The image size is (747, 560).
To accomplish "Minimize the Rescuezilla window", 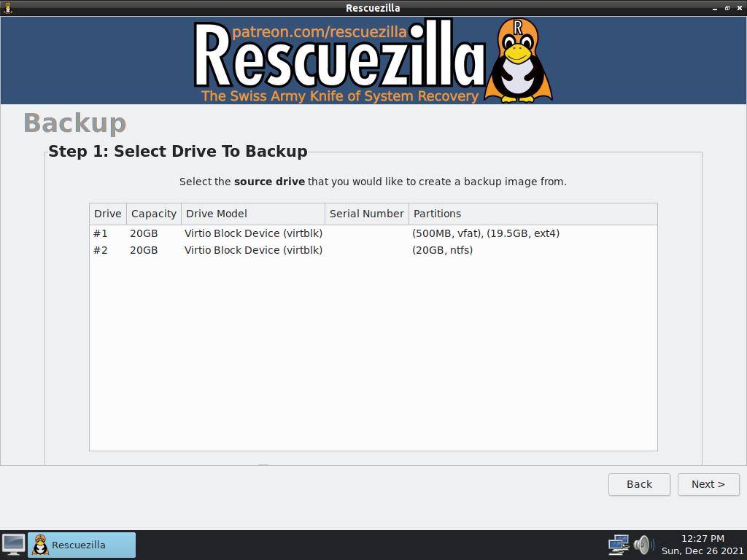I will click(715, 8).
